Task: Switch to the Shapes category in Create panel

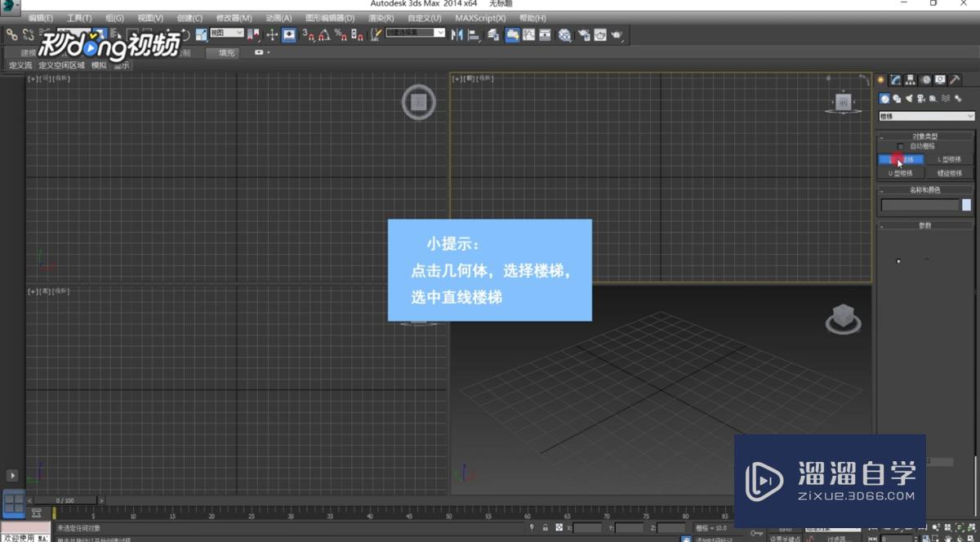Action: click(x=898, y=98)
